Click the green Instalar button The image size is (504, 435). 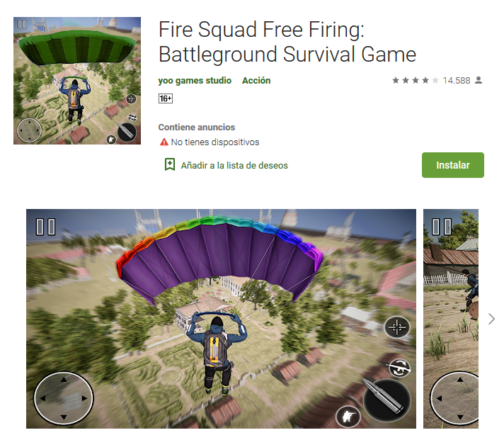[x=452, y=165]
